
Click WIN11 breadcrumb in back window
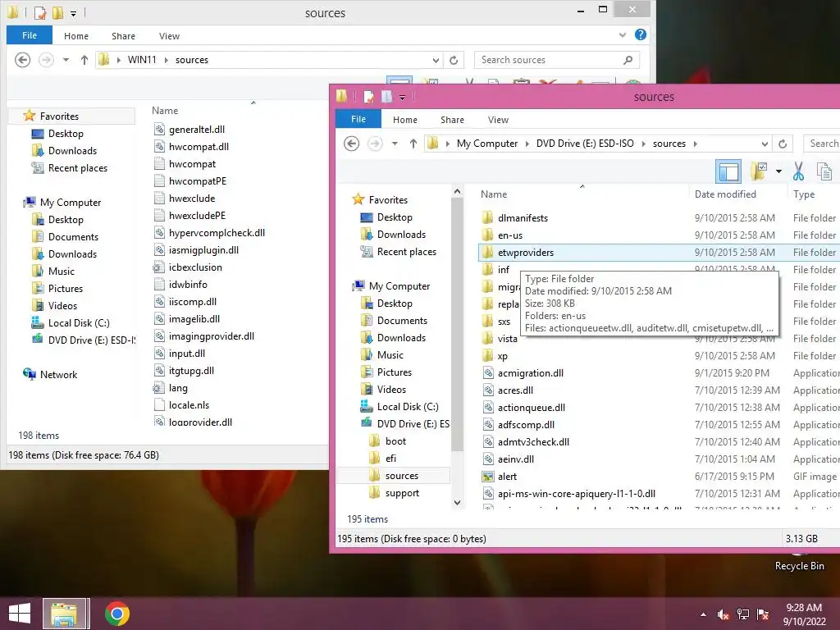click(x=142, y=60)
